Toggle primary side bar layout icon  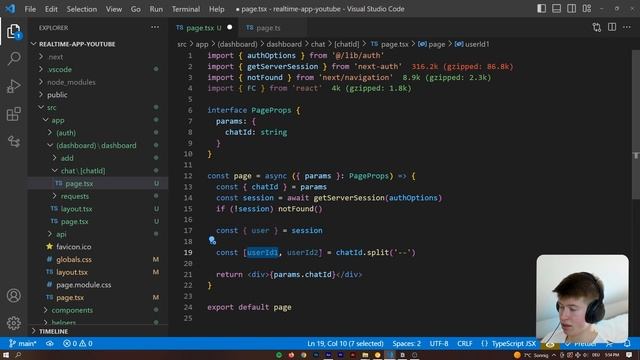[541, 9]
